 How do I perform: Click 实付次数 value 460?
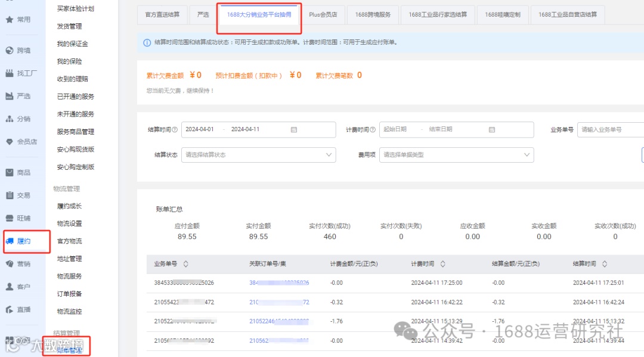click(x=330, y=237)
